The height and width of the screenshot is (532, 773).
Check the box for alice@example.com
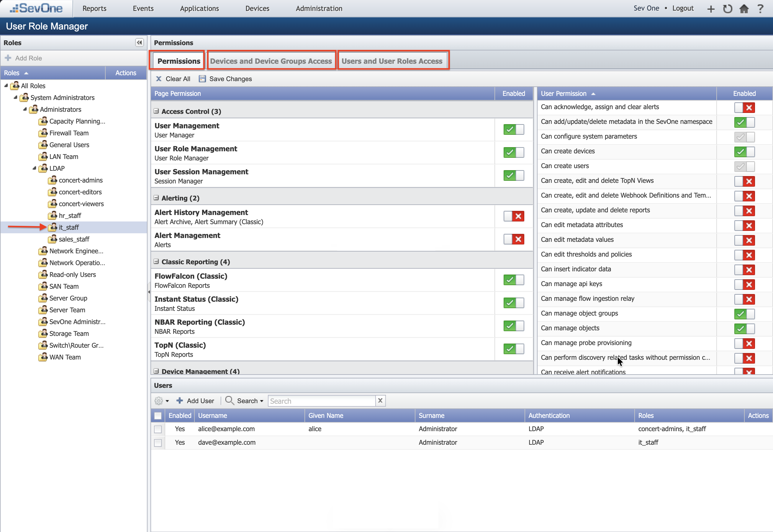158,429
